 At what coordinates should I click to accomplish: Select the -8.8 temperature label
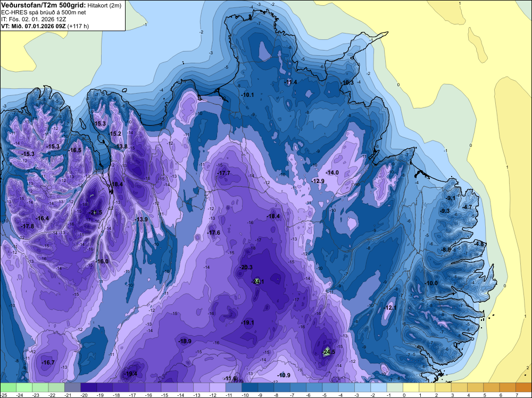tap(446, 250)
